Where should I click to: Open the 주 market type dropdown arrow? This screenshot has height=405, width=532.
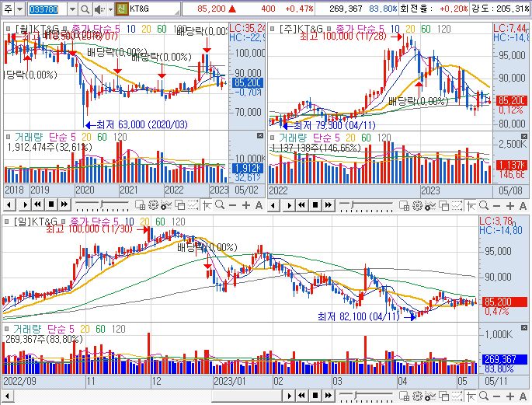point(20,9)
